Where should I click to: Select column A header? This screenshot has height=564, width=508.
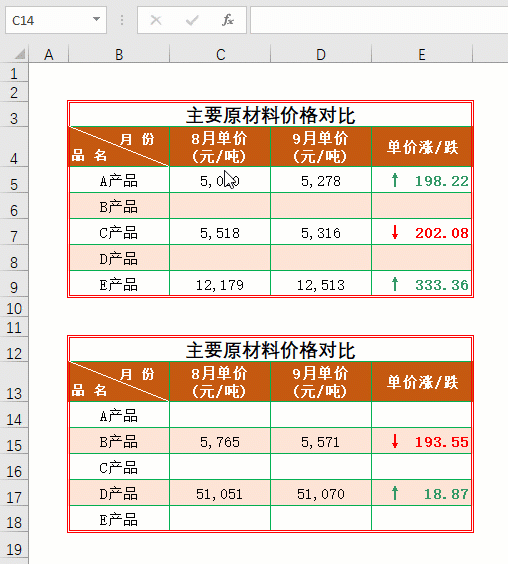49,55
